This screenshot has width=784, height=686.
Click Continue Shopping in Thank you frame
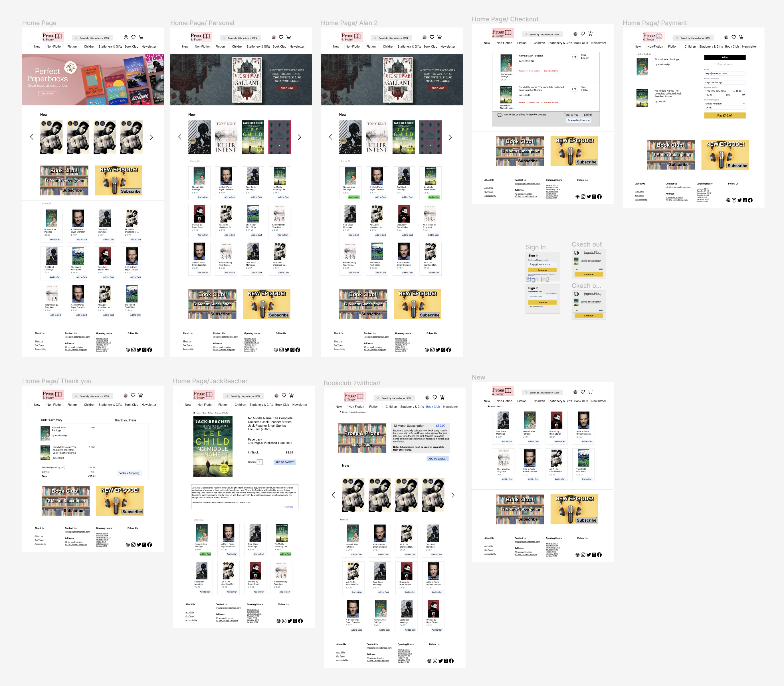[x=129, y=473]
